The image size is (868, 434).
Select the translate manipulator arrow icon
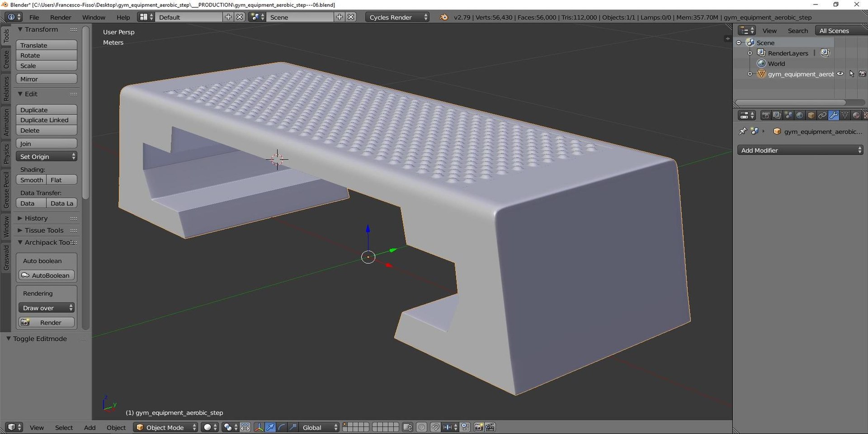point(270,427)
